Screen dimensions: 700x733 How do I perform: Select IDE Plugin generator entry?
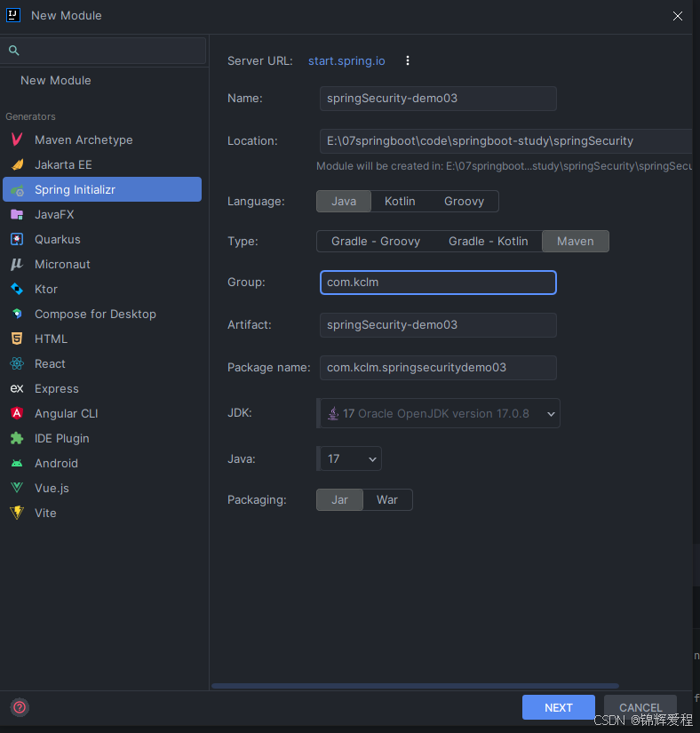coord(102,438)
